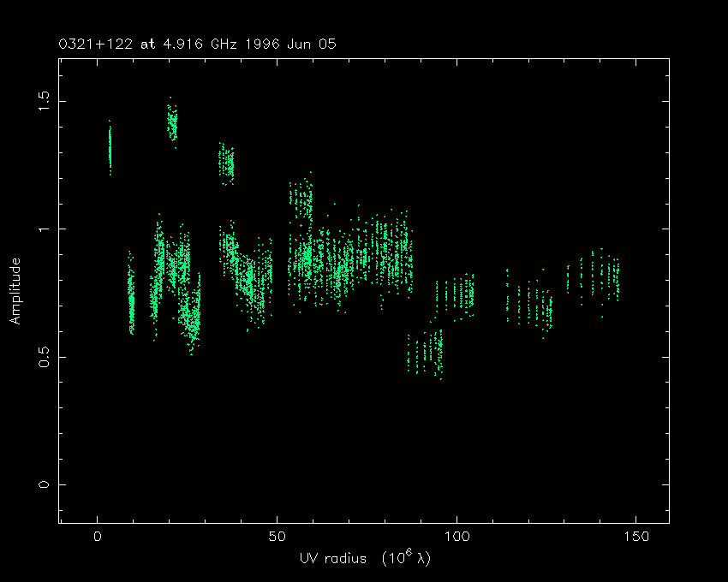Viewport: 728px width, 582px height.
Task: Click the 'Amplitude' y-axis label
Action: [x=15, y=293]
